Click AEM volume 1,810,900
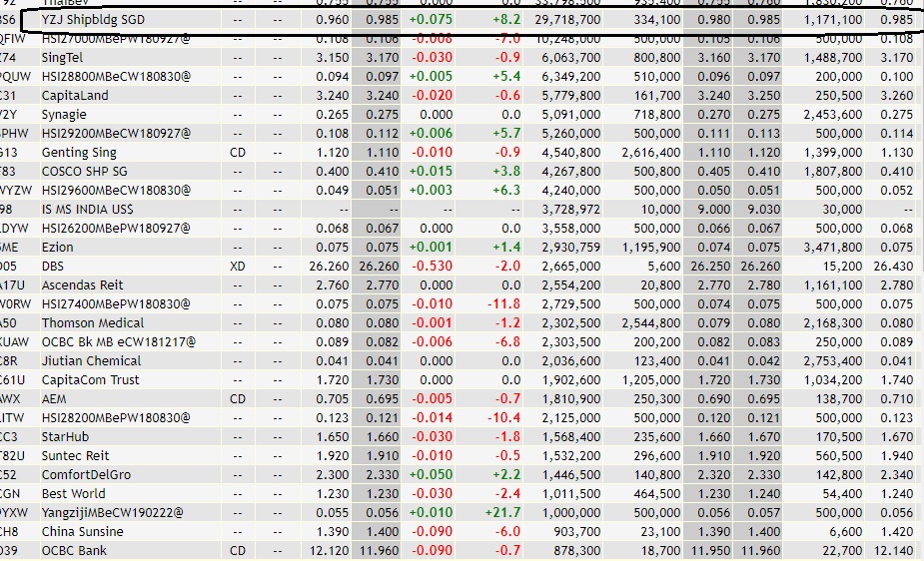 coord(571,399)
